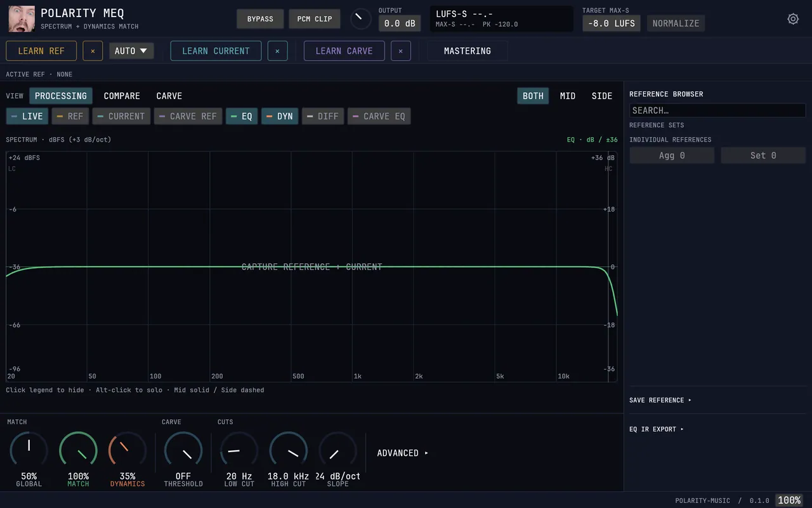Click the orange Dynamics knob
The image size is (812, 508).
click(128, 451)
